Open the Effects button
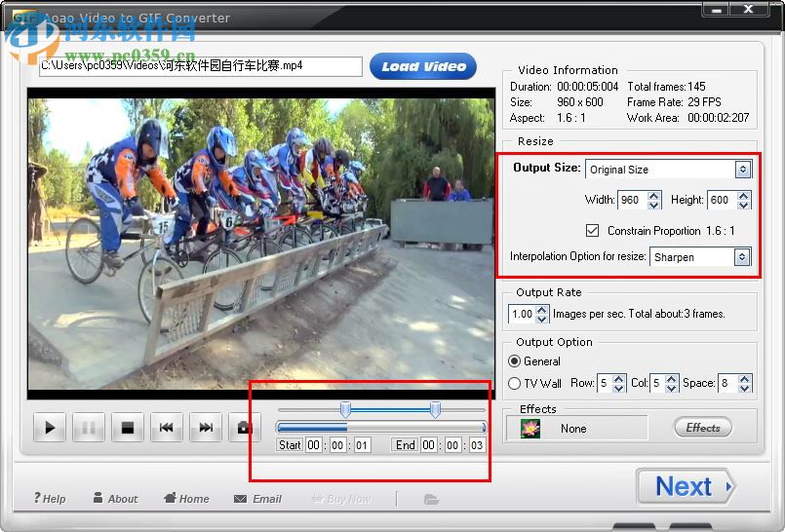Viewport: 785px width, 532px height. (x=703, y=428)
